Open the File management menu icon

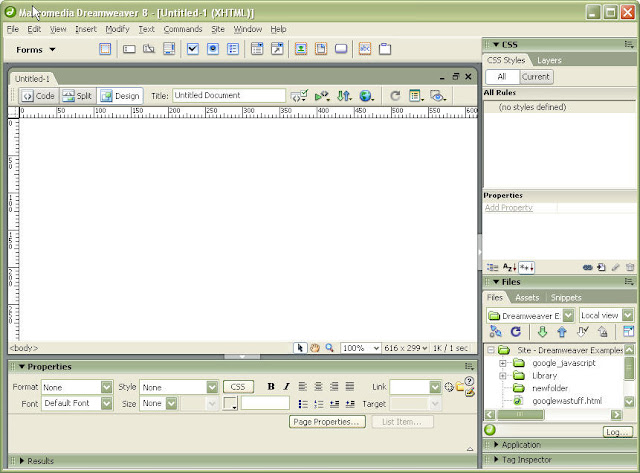(x=344, y=96)
